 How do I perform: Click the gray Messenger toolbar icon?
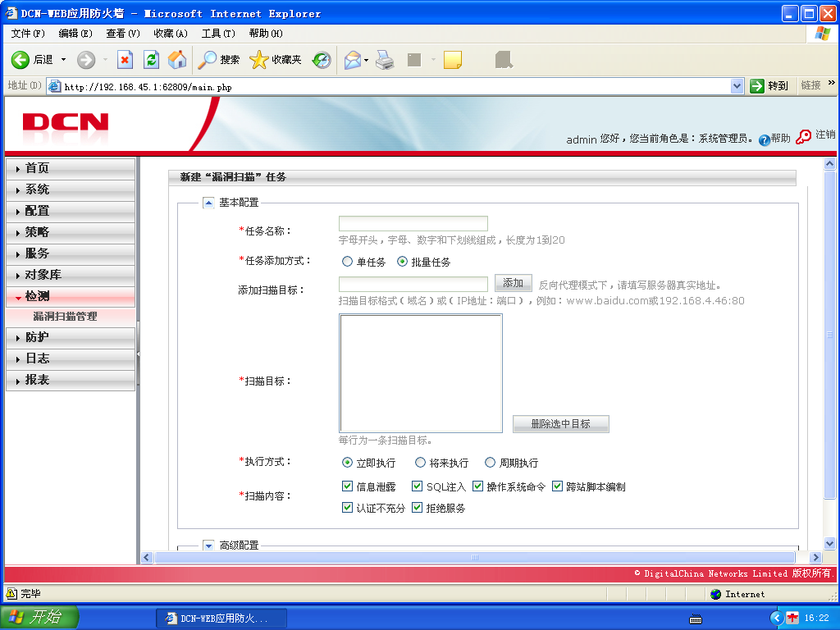(x=504, y=60)
